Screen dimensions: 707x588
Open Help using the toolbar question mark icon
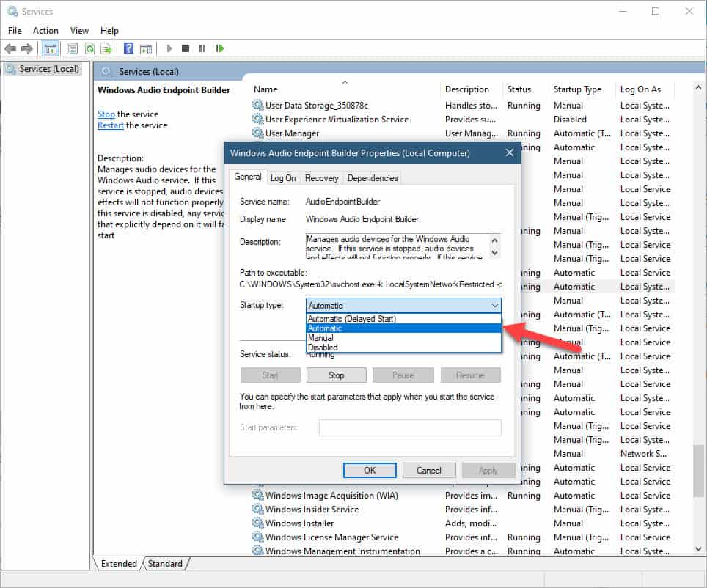(x=128, y=48)
